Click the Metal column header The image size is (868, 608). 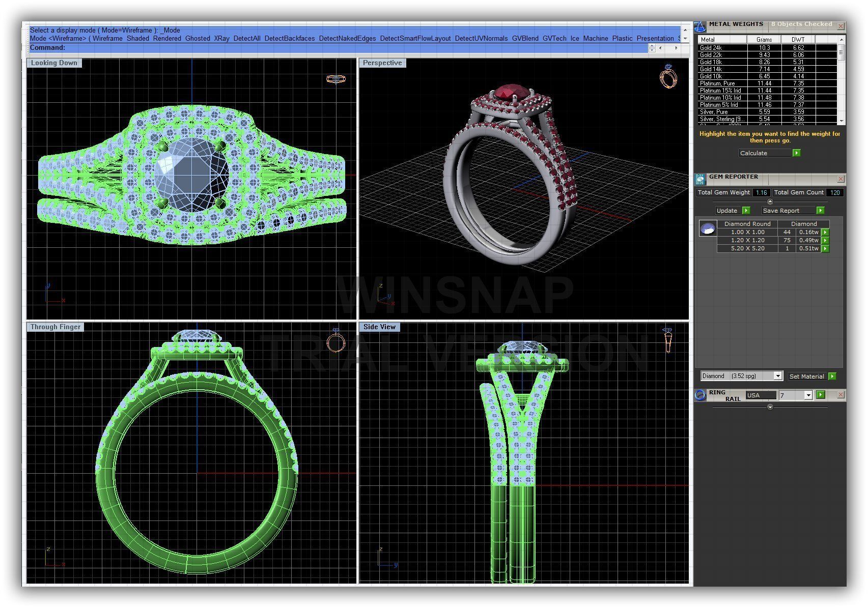click(x=722, y=39)
